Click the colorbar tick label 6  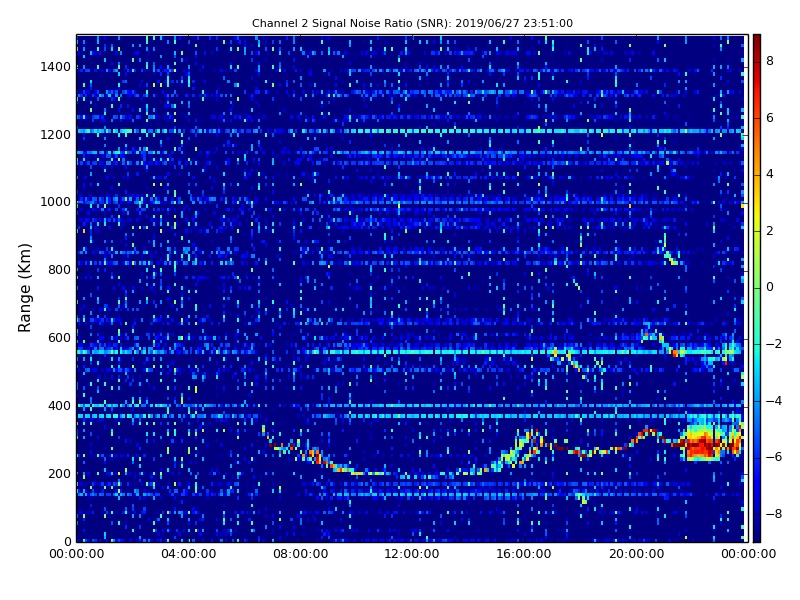click(x=770, y=118)
